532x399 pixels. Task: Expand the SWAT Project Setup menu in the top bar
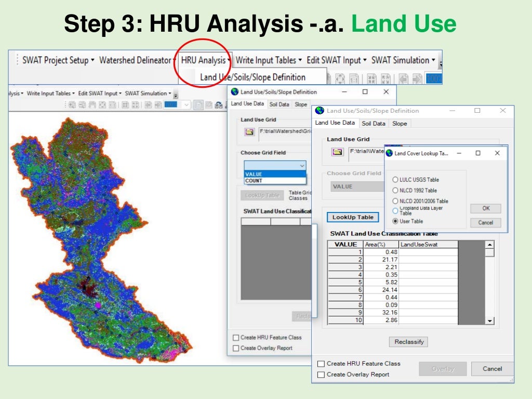58,60
